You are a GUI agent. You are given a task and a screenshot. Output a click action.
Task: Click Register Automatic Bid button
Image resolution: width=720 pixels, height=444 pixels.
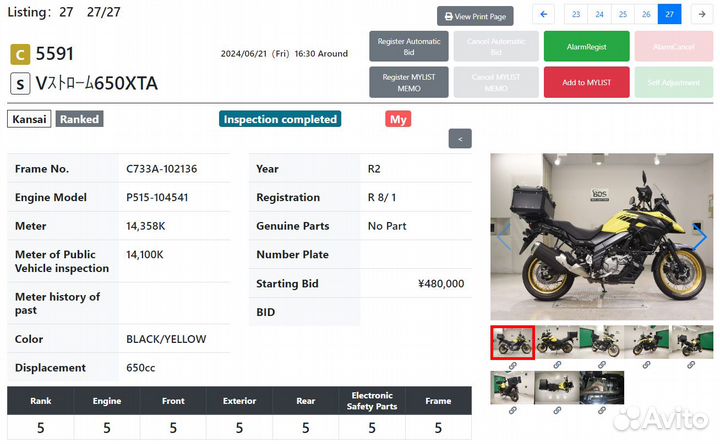(x=409, y=46)
